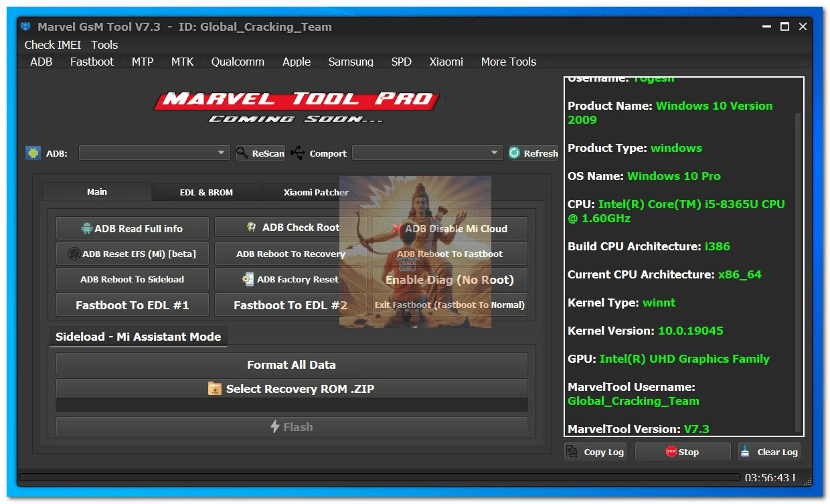Screen dimensions: 830x504
Task: Click the folder icon on Select Recovery ROM
Action: pos(215,388)
